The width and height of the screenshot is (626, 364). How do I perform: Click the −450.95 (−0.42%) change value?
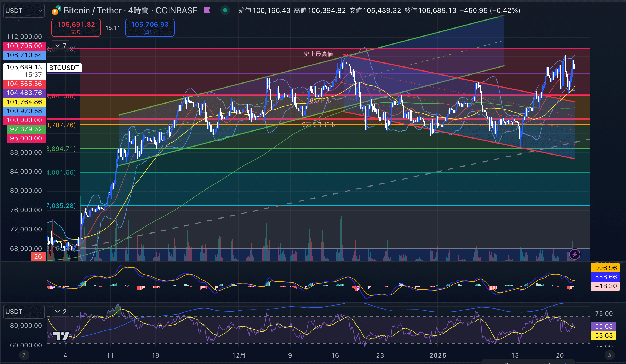tap(490, 10)
